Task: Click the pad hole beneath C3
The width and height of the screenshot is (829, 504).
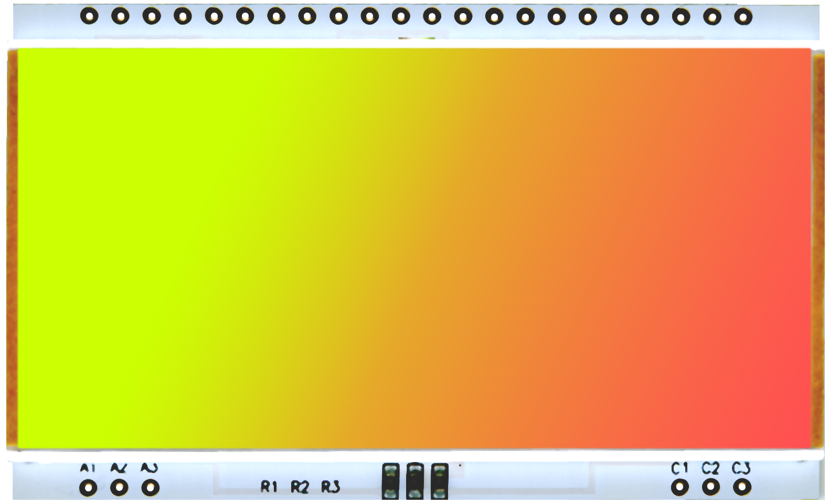Action: click(742, 488)
